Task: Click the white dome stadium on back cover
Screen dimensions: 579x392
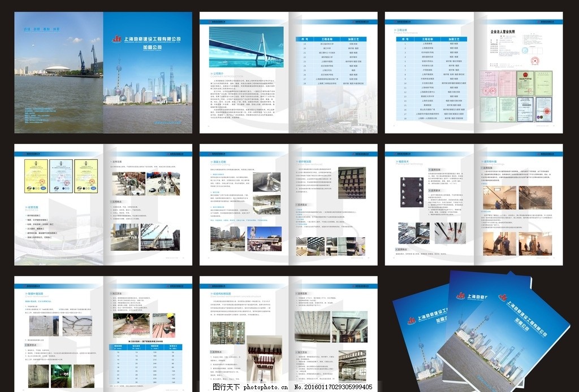Action: [x=57, y=69]
